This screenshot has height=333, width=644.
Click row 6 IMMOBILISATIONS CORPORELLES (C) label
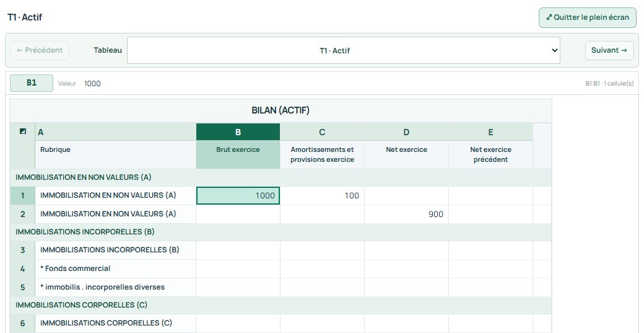(106, 323)
